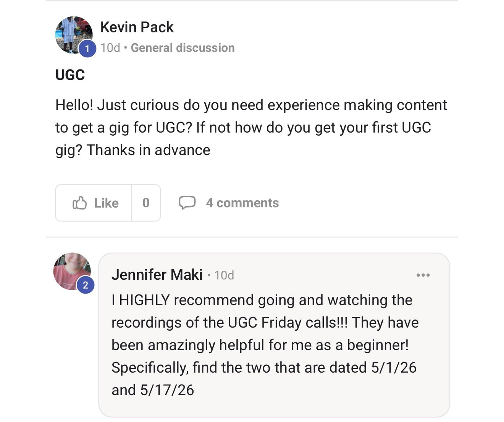Image resolution: width=504 pixels, height=422 pixels.
Task: Open the Kevin Pack author name link
Action: pos(137,27)
